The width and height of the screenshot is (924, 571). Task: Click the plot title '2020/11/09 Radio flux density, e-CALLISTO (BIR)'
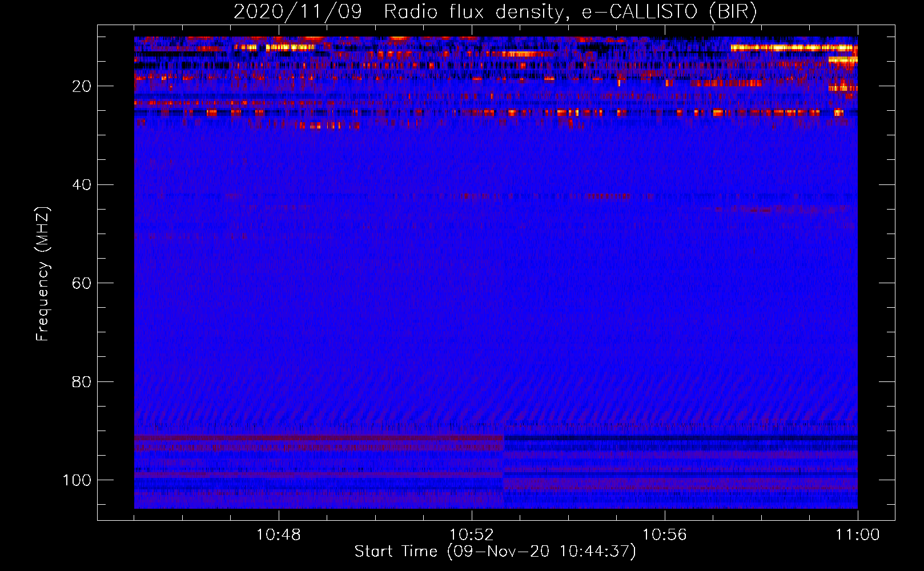[495, 12]
